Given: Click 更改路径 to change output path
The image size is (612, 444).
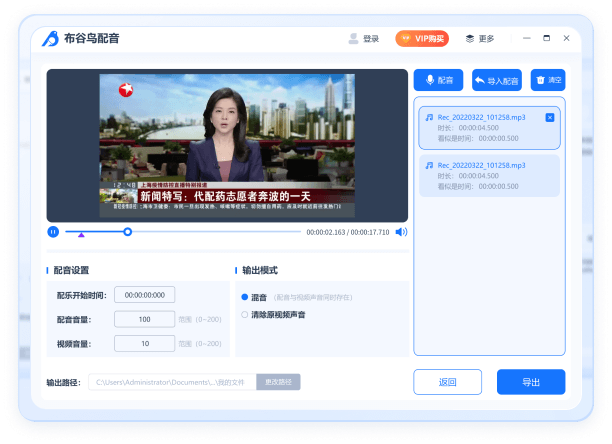Looking at the screenshot, I should pos(278,382).
